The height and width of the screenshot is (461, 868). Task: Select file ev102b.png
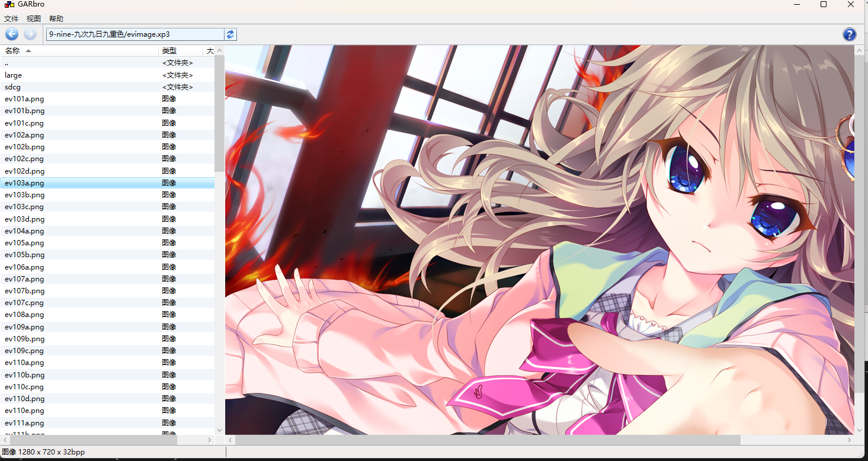(107, 147)
